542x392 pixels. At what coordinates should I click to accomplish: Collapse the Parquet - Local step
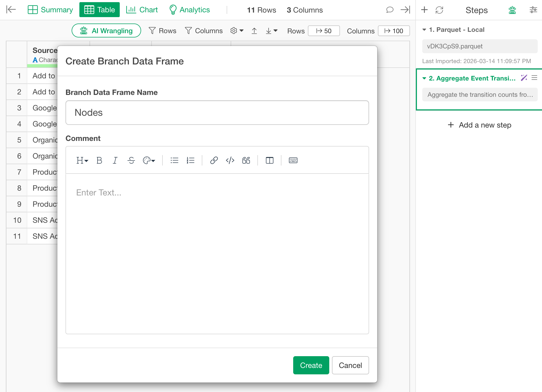(x=424, y=30)
